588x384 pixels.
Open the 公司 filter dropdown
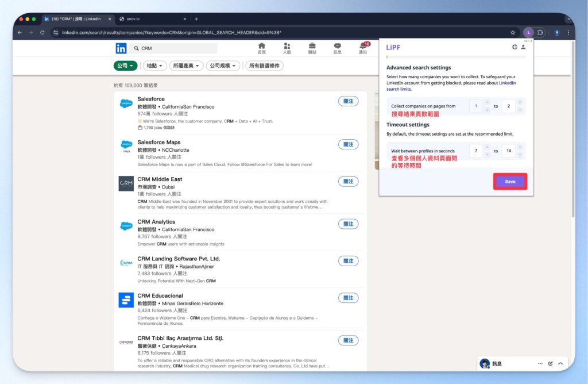coord(125,66)
